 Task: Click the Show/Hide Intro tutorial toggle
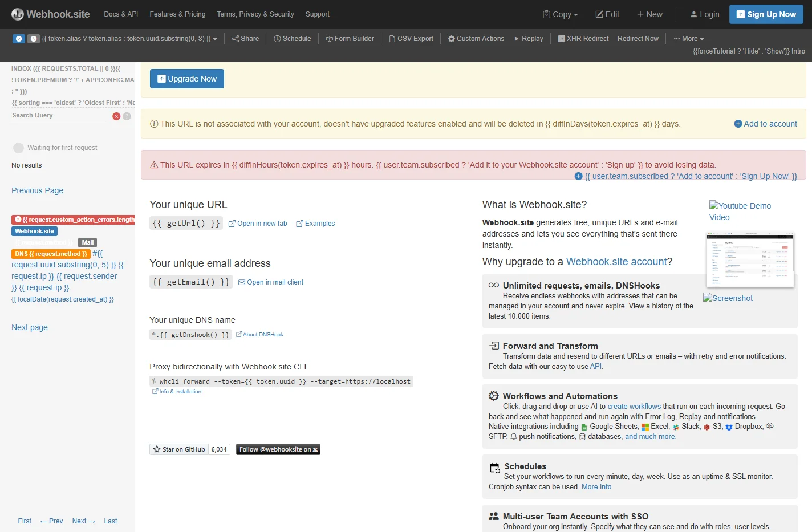coord(749,51)
